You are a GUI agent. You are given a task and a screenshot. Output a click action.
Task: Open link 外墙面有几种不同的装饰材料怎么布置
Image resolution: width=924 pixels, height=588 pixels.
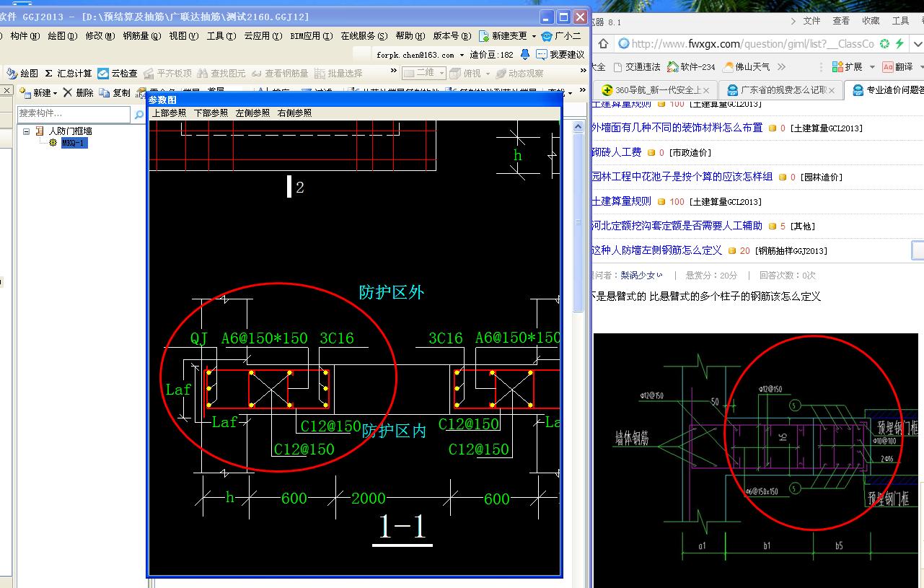[x=677, y=127]
